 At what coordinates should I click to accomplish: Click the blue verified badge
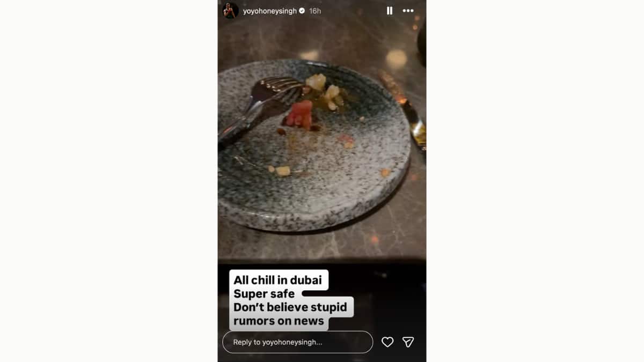tap(302, 11)
